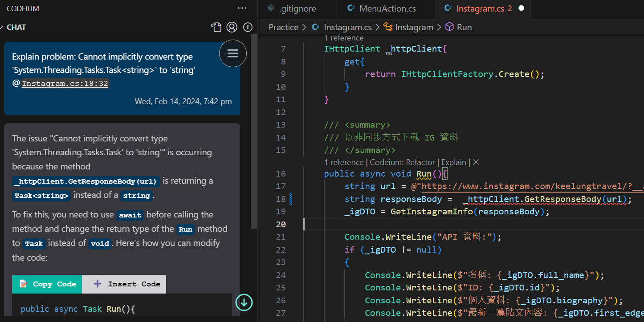Click the await inline code in chat
Screen dimensions: 644x322
coord(130,215)
